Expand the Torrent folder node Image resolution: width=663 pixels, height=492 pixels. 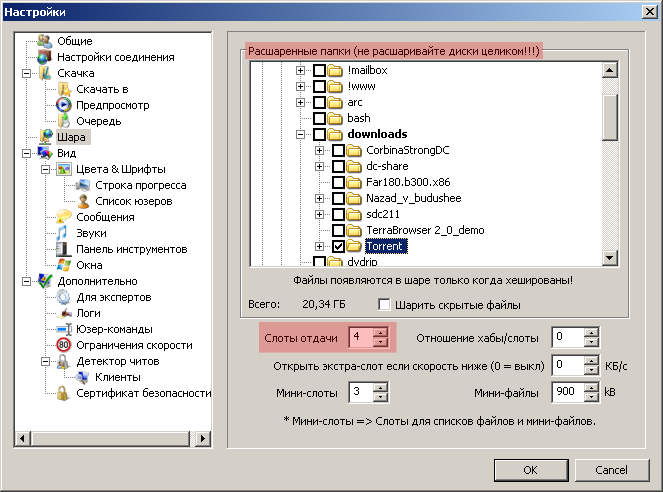pos(319,246)
